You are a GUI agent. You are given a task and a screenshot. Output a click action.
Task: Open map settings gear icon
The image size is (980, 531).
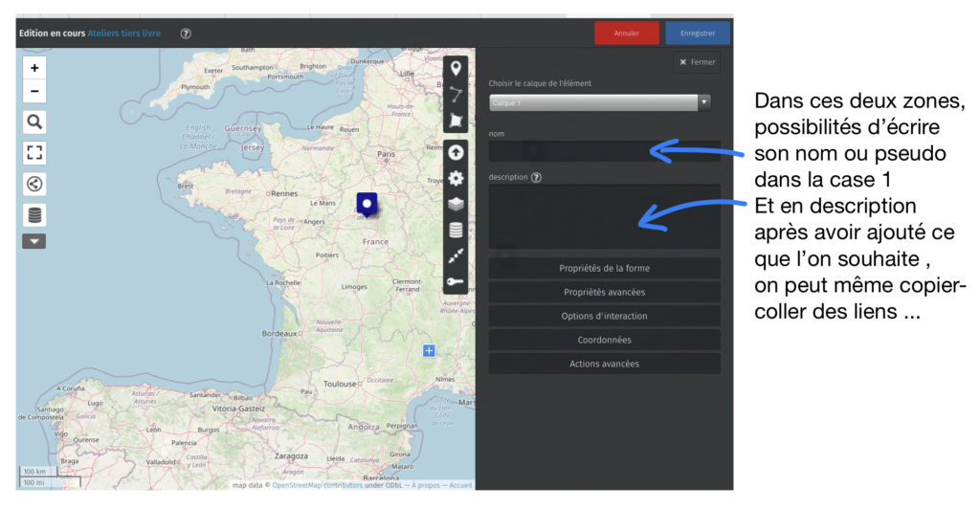(456, 178)
